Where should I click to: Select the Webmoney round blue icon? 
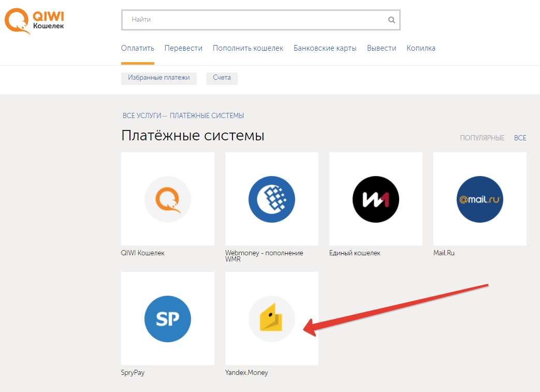[x=272, y=199]
